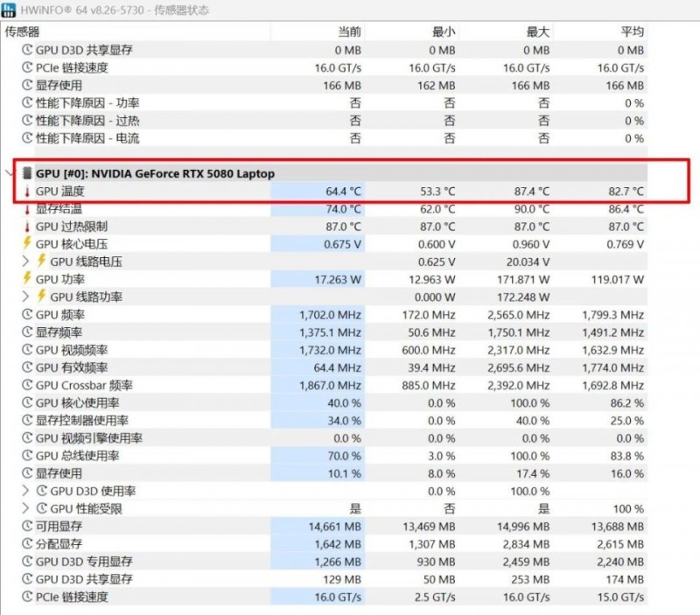Click the thermometer icon next to GPU 温度
Viewport: 700px width, 615px height.
point(27,192)
